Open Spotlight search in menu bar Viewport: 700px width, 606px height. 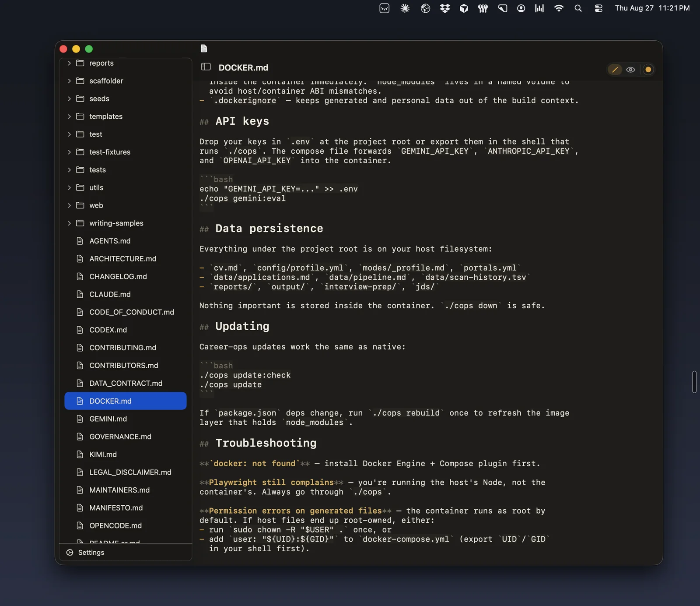[x=578, y=8]
